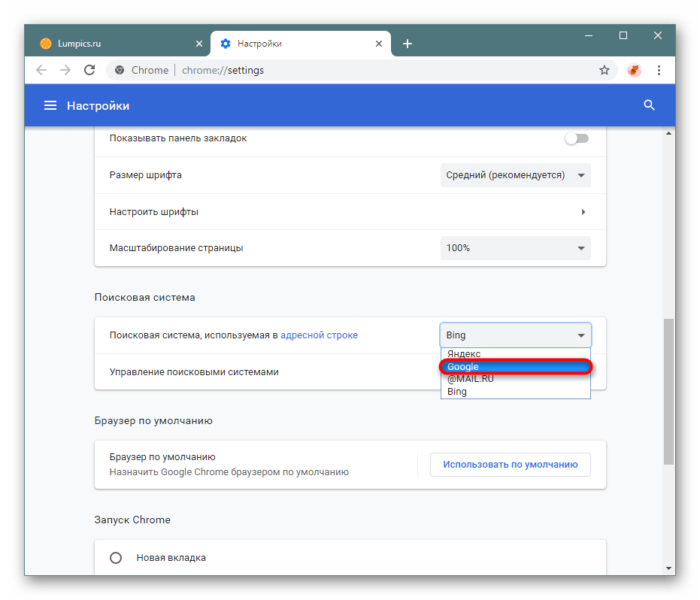
Task: Click the Поисковая система section heading
Action: 144,297
